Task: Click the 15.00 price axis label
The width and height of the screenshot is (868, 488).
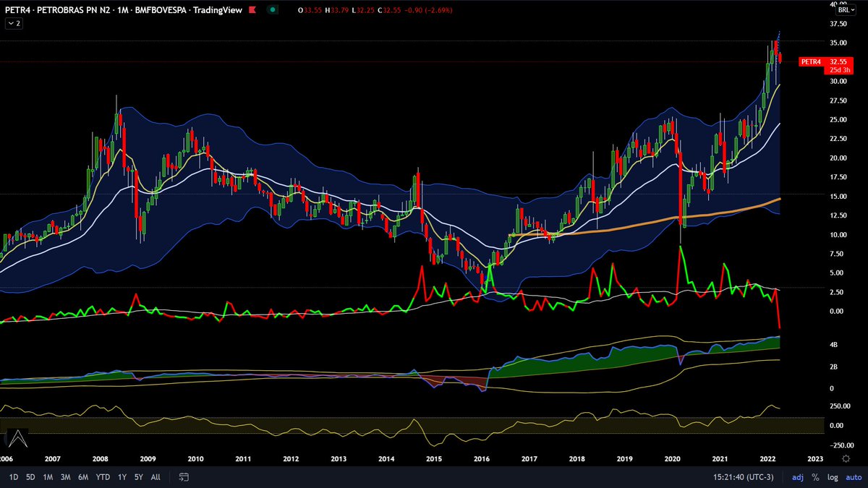Action: coord(838,196)
